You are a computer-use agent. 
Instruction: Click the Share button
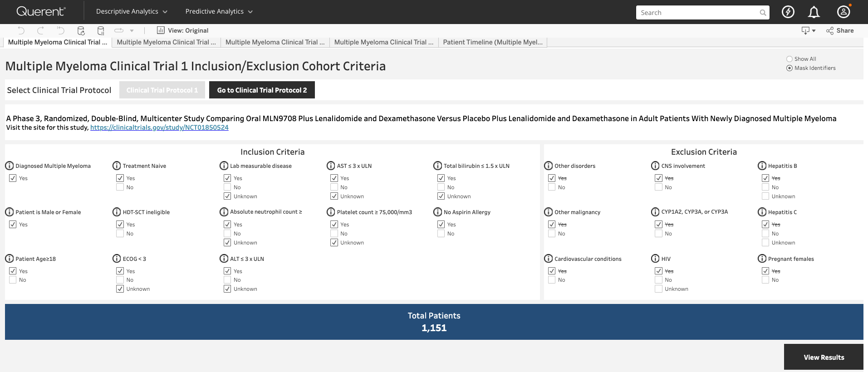(x=840, y=30)
